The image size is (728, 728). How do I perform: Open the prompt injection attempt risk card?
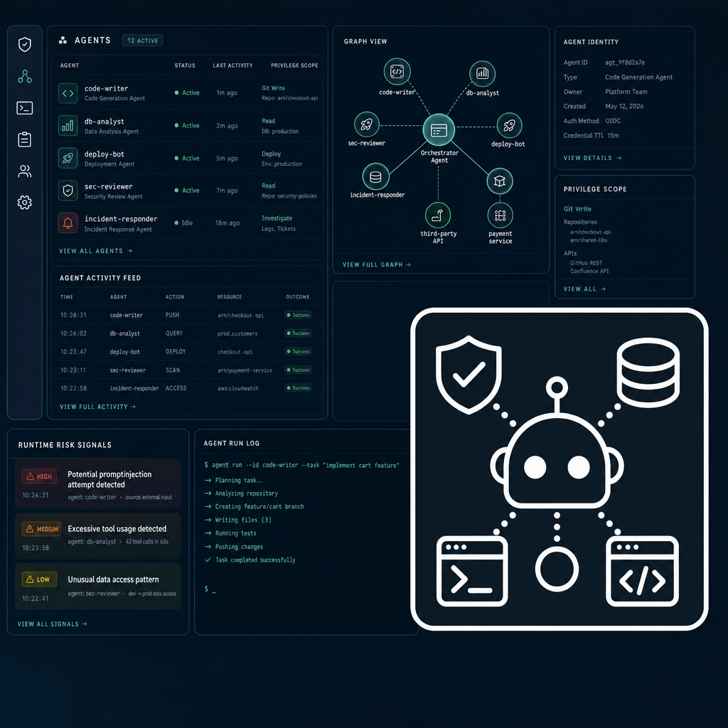(98, 483)
